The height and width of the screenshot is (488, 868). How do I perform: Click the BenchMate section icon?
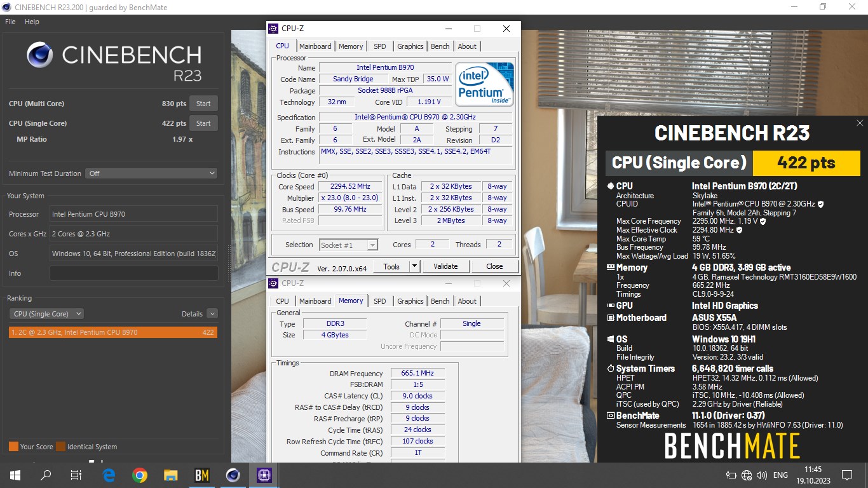coord(611,416)
